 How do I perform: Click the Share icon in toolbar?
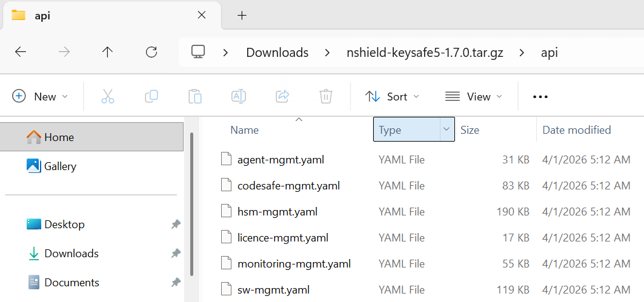click(282, 96)
